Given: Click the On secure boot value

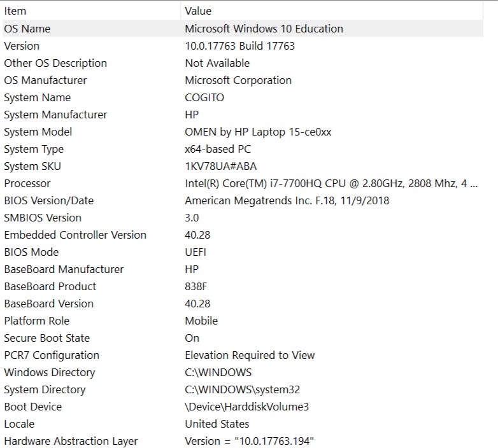Looking at the screenshot, I should 192,337.
